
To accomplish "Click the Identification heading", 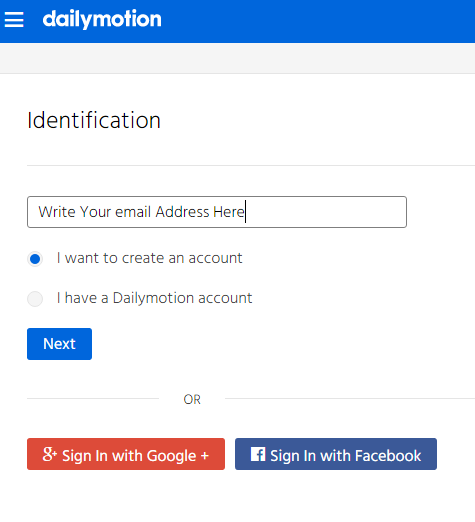I will (x=94, y=120).
